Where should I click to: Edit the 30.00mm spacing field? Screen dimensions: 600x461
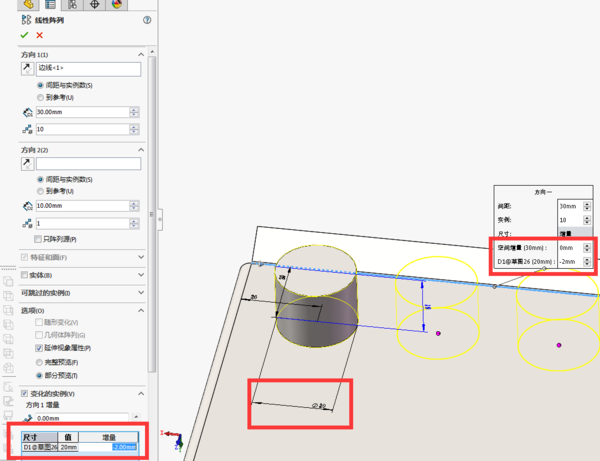coord(82,112)
